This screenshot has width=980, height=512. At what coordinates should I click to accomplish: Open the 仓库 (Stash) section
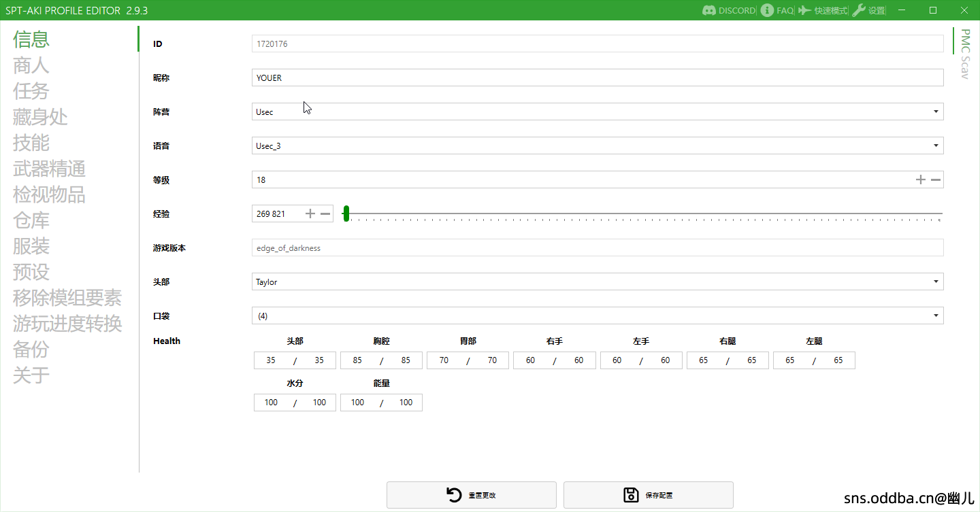click(31, 220)
